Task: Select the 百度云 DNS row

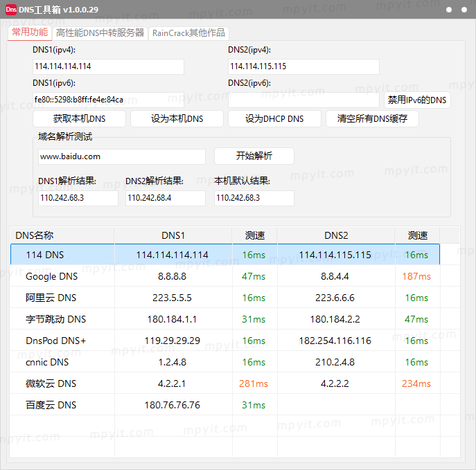Action: 225,405
